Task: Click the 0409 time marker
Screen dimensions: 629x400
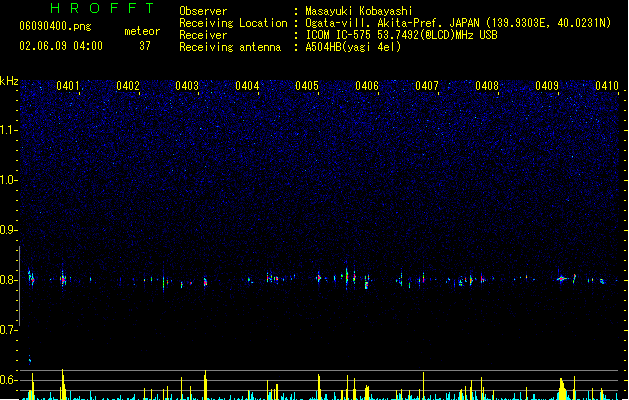Action: [547, 86]
